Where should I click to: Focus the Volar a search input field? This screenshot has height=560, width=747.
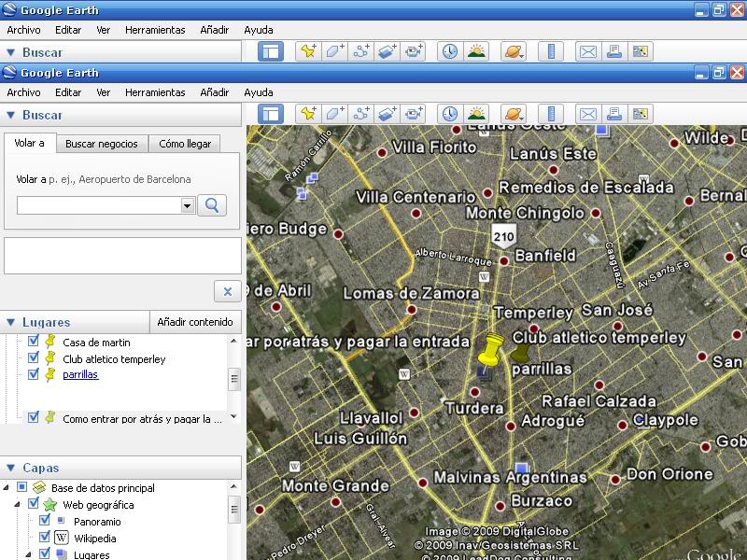click(99, 205)
